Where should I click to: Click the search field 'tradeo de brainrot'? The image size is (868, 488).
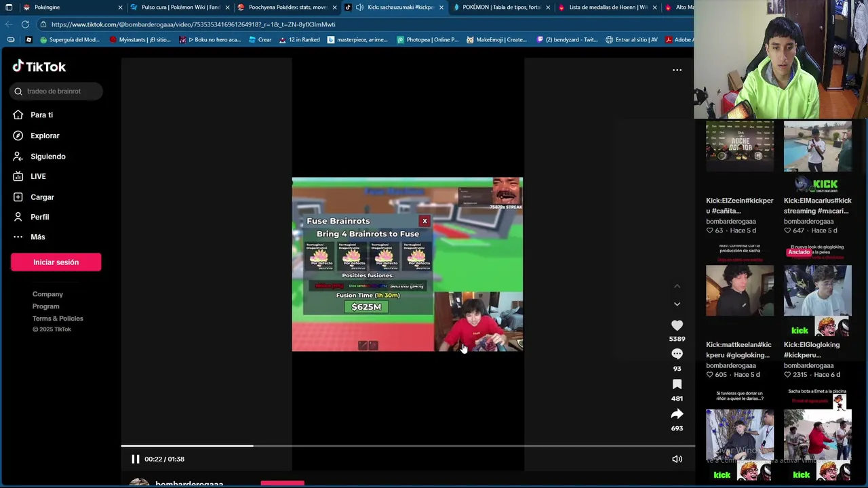click(x=56, y=91)
